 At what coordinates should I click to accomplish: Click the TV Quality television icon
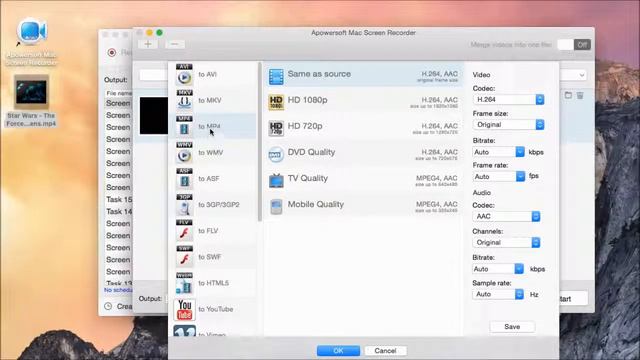point(276,181)
